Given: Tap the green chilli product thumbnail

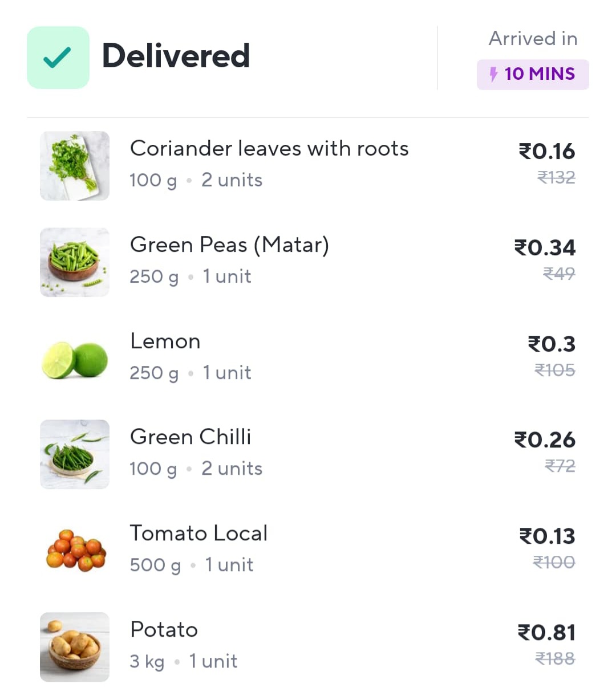Looking at the screenshot, I should tap(74, 454).
